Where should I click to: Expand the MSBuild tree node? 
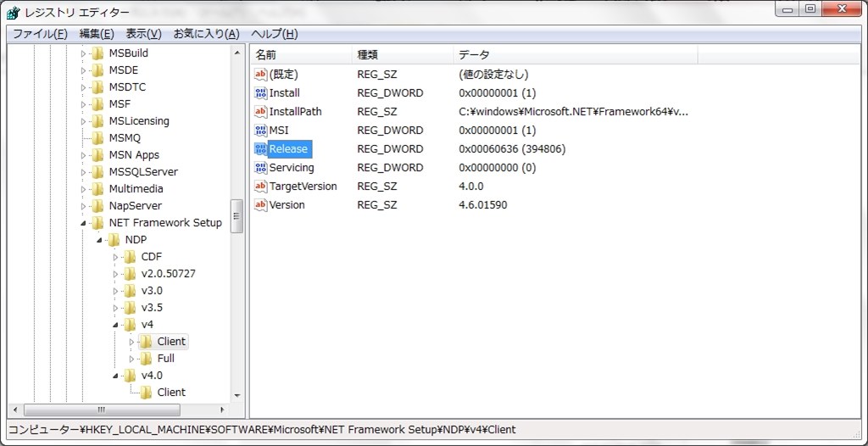(84, 53)
